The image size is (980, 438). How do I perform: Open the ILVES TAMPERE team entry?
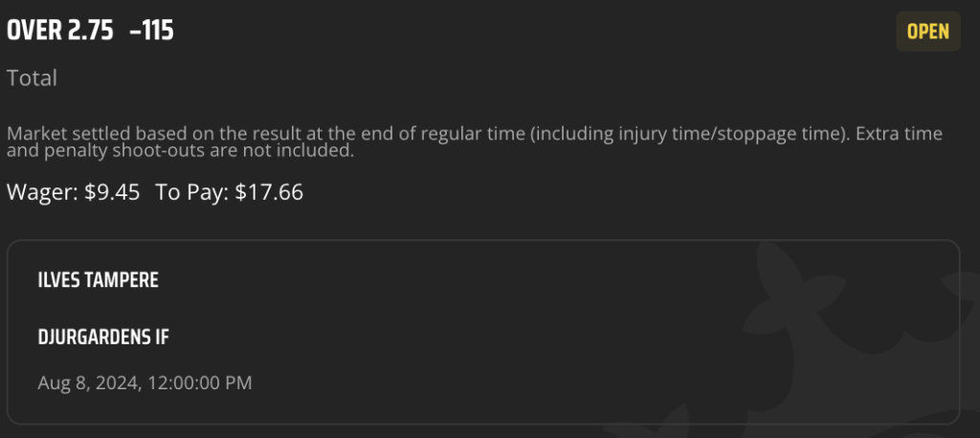coord(99,280)
